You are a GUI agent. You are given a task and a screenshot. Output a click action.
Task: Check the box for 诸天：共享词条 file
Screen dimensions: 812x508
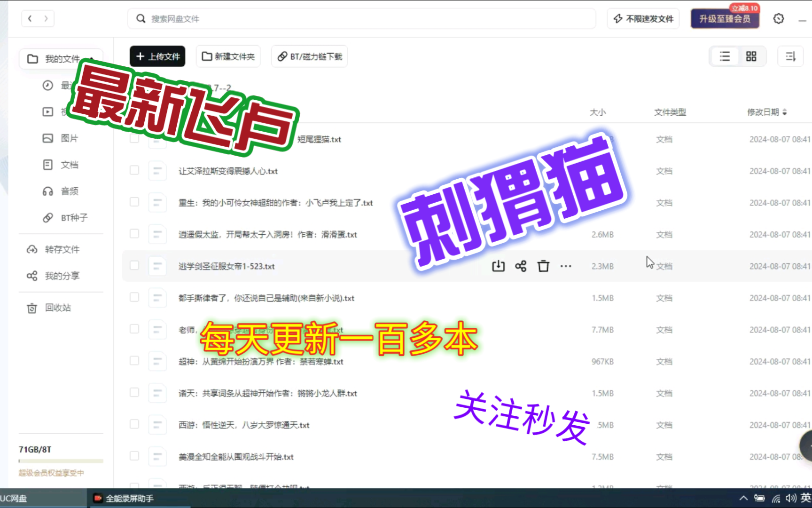pyautogui.click(x=134, y=392)
